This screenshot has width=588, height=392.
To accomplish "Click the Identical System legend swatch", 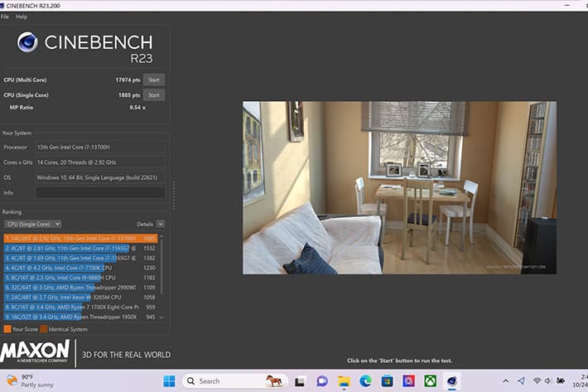I will point(44,329).
